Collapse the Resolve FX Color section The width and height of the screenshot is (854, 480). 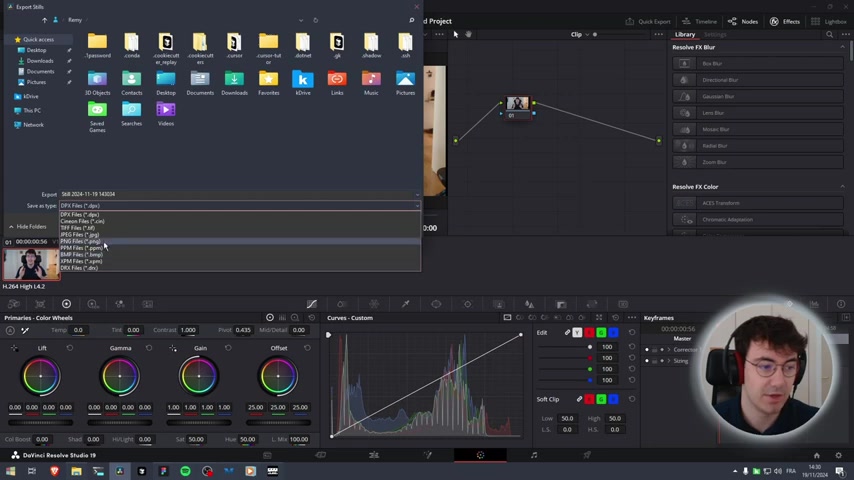tap(842, 187)
